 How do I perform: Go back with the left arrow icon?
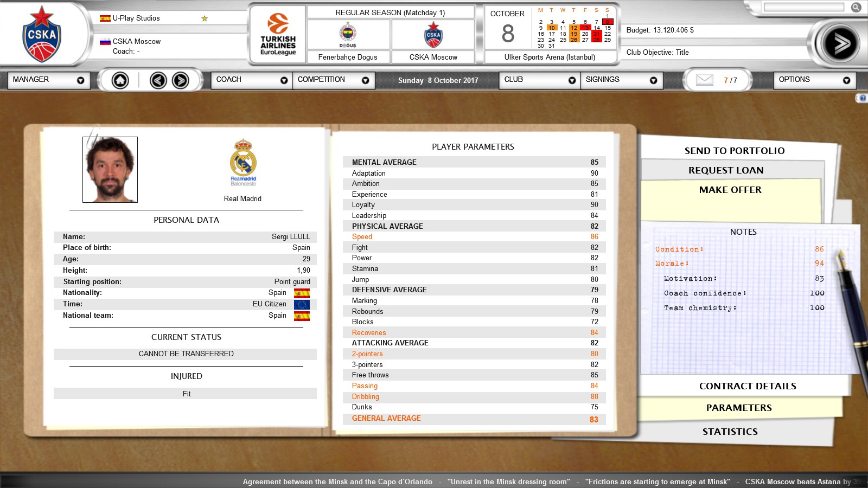[158, 80]
